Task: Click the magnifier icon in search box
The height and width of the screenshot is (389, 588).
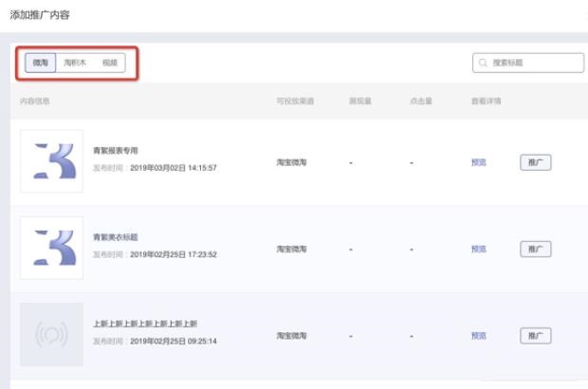Action: (483, 63)
